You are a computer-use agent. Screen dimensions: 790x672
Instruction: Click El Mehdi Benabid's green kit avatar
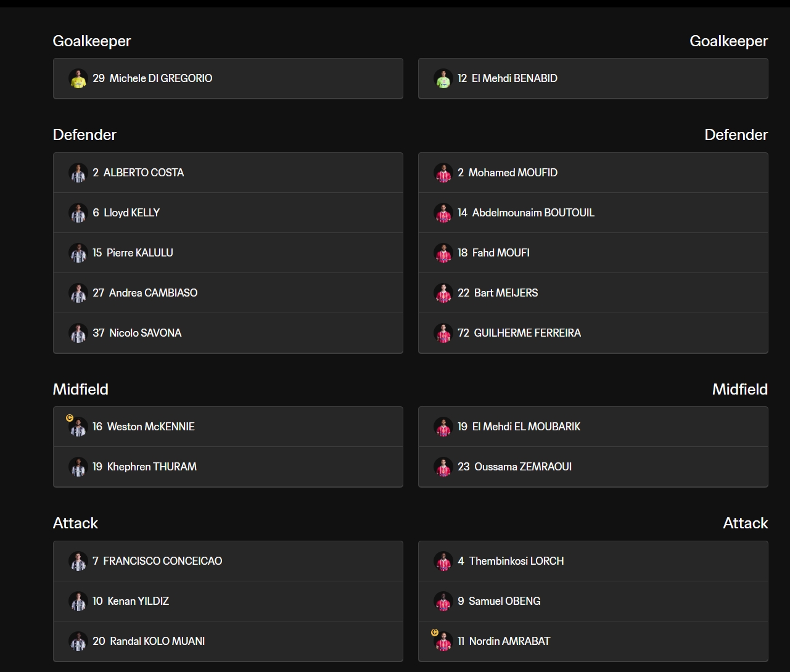(x=443, y=78)
